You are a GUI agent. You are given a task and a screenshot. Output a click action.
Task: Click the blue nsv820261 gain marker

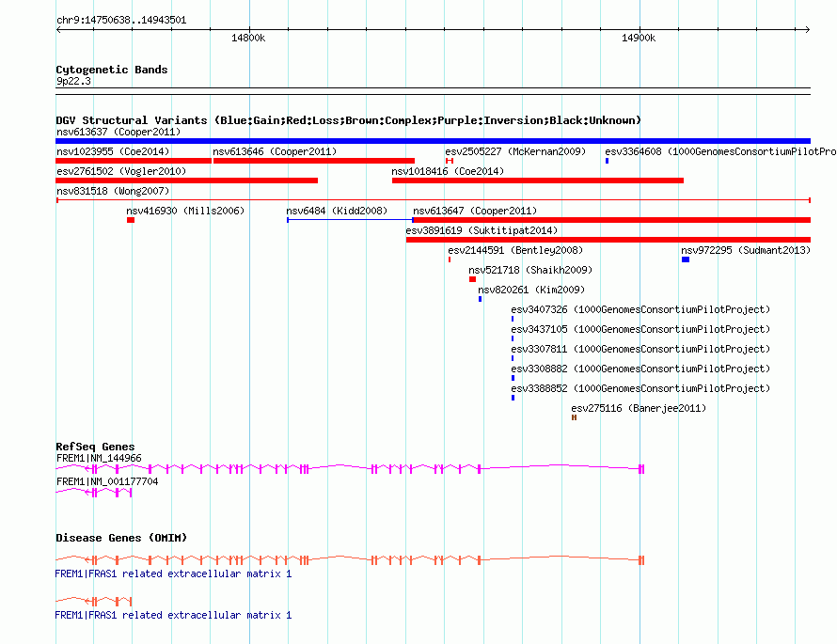click(x=480, y=299)
